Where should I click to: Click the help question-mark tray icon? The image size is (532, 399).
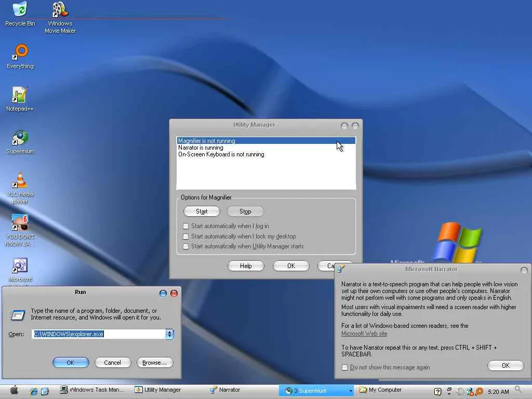437,392
